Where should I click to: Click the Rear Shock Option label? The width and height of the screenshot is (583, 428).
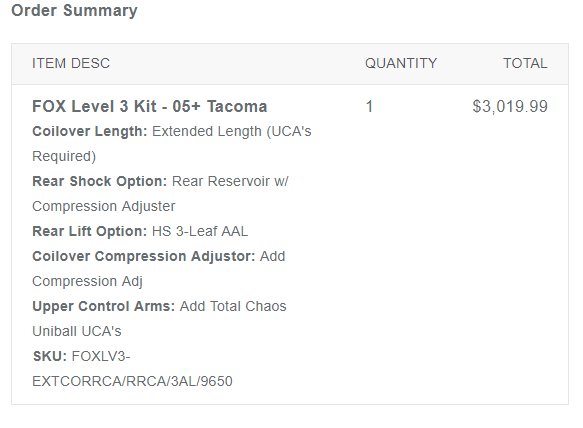100,181
